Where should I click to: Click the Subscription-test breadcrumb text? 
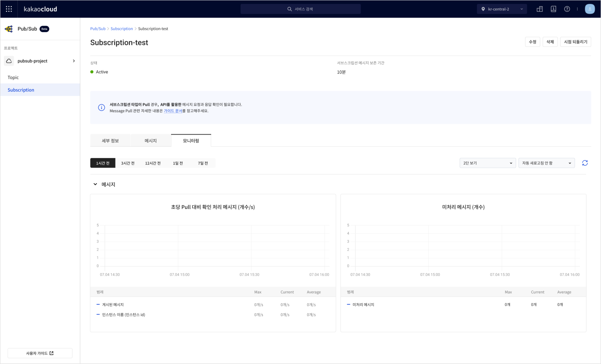153,29
